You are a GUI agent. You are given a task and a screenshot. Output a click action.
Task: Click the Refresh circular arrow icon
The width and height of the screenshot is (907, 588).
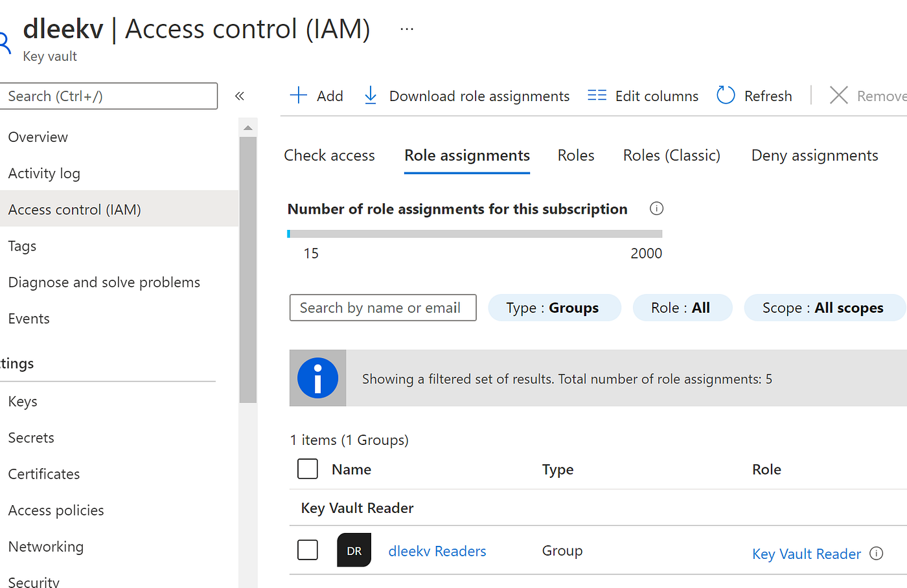pos(726,96)
